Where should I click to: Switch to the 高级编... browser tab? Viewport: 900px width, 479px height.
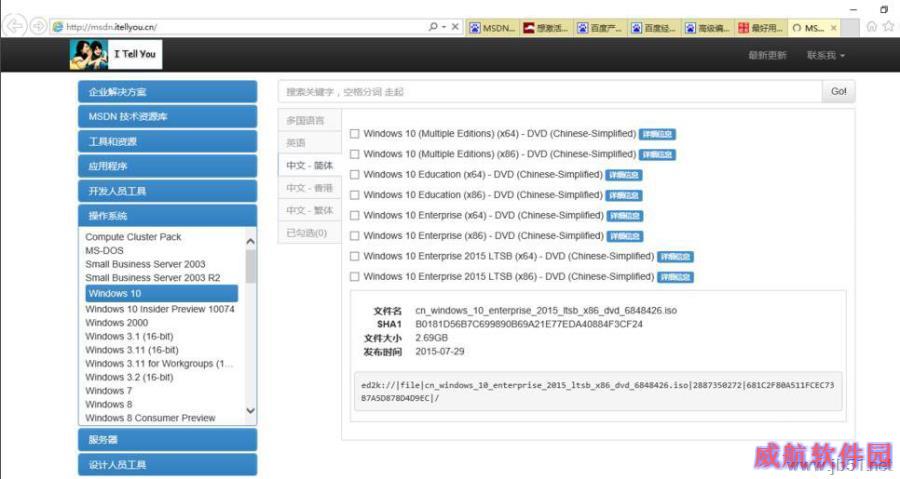tap(708, 28)
